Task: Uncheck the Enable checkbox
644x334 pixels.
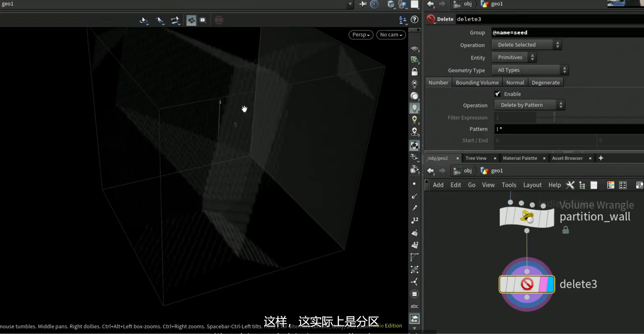Action: click(x=498, y=94)
